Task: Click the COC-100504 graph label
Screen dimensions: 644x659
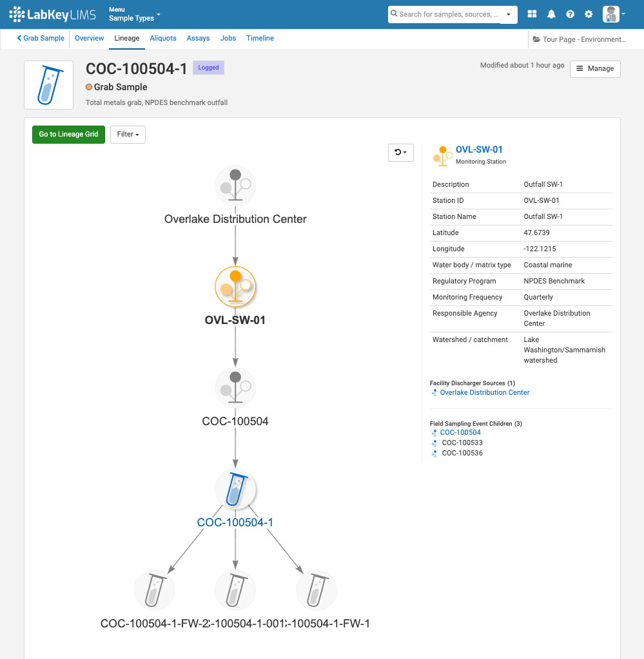Action: [235, 421]
